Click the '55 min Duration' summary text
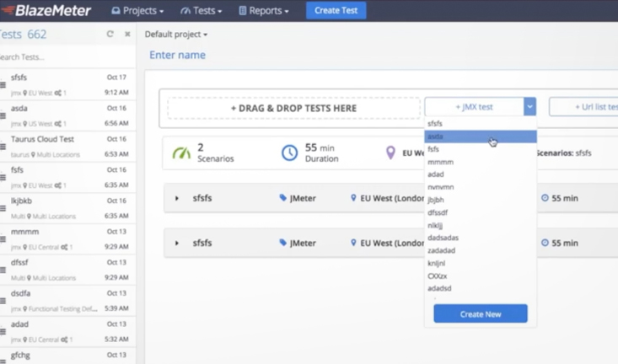Screen dimensions: 618x364 (321, 153)
